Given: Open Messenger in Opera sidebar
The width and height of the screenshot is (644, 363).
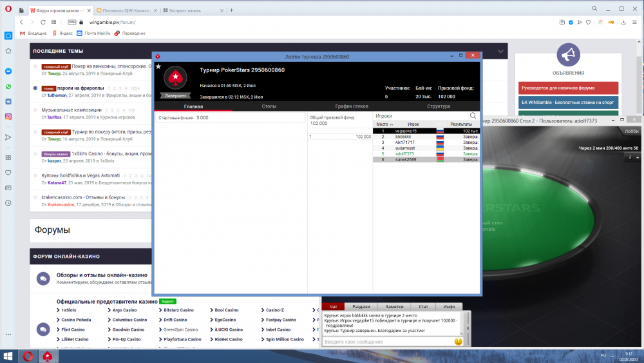Looking at the screenshot, I should click(8, 72).
